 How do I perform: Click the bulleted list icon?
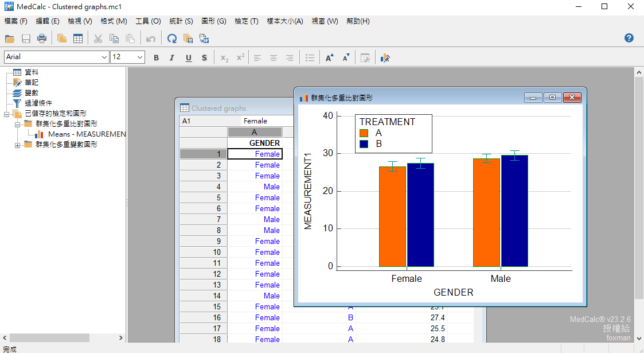[x=310, y=58]
